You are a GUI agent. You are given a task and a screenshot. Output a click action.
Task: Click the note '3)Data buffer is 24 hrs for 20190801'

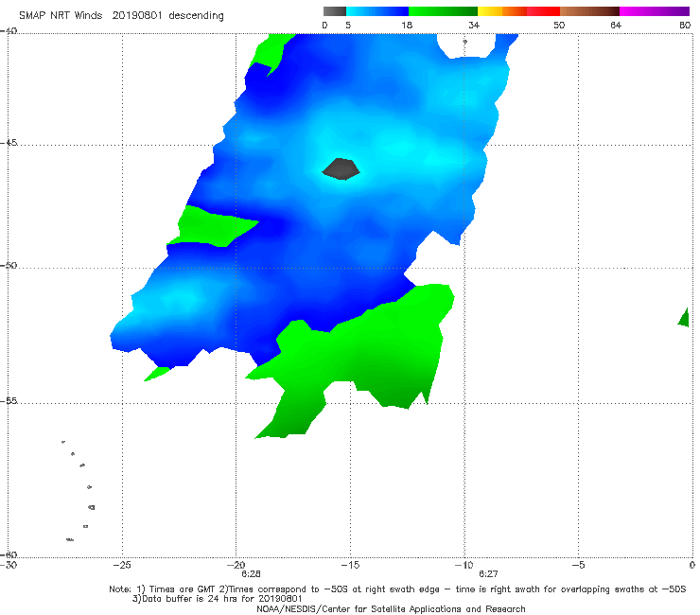[217, 599]
